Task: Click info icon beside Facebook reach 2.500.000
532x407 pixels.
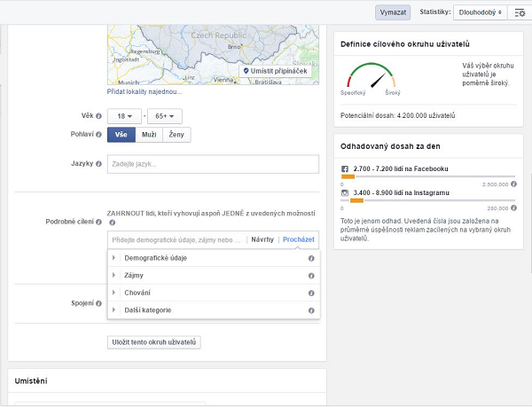Action: tap(513, 184)
